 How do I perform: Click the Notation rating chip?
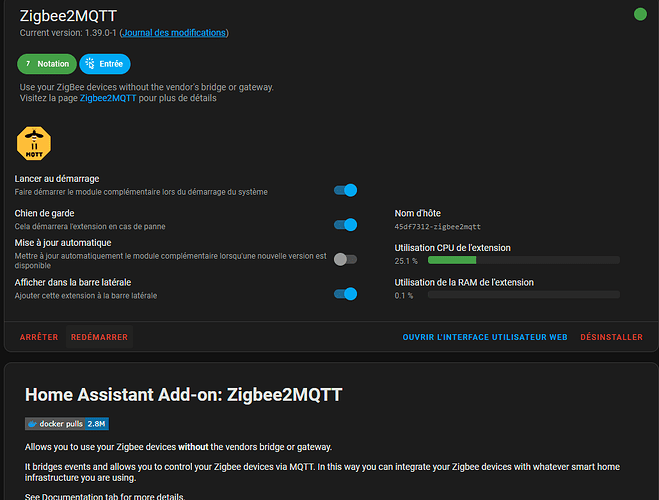(47, 64)
